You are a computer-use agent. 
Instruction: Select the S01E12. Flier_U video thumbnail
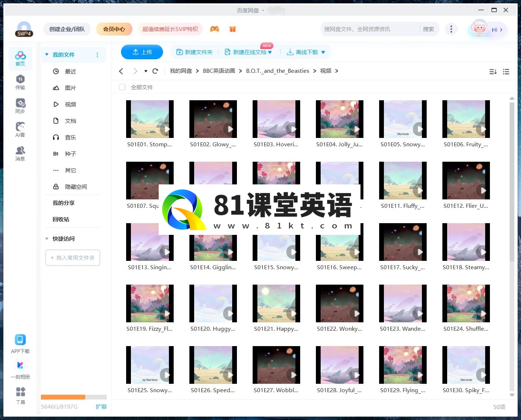coord(466,180)
